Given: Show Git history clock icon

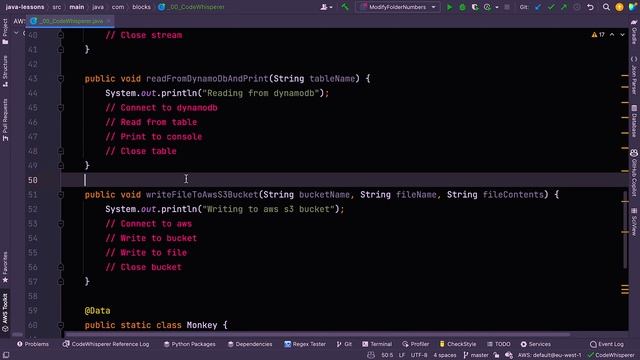Looking at the screenshot, I should pos(577,7).
